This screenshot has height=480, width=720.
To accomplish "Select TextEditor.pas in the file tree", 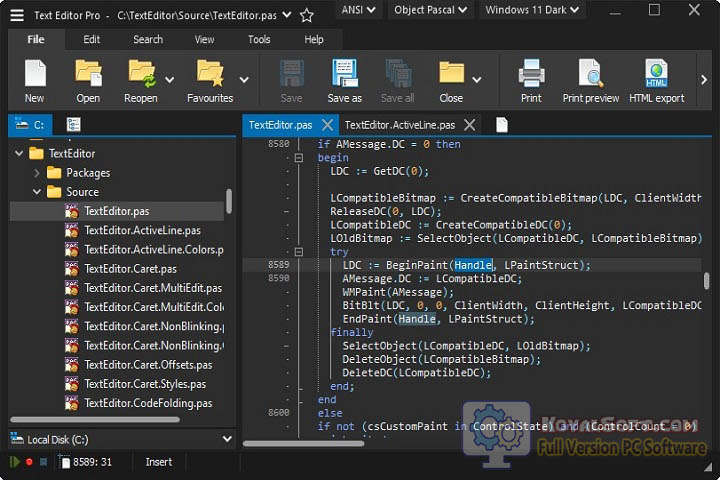I will point(117,211).
